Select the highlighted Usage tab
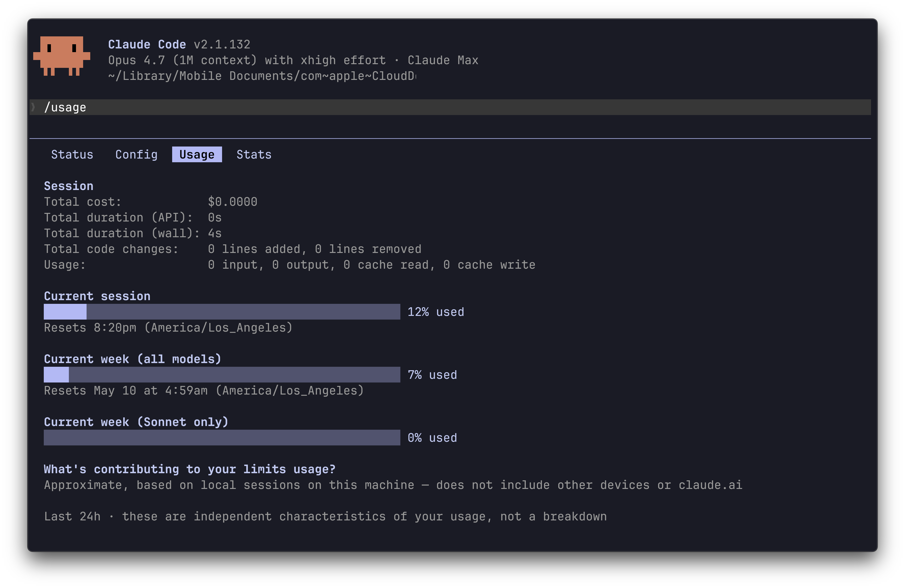The height and width of the screenshot is (588, 905). [x=197, y=154]
